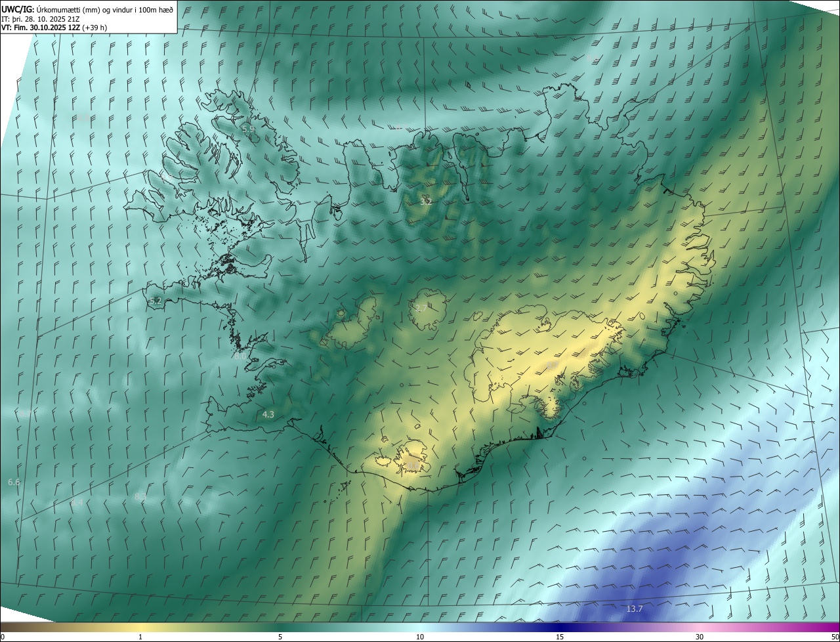Click the 8.3 value label over the southwest ocean

click(x=140, y=497)
